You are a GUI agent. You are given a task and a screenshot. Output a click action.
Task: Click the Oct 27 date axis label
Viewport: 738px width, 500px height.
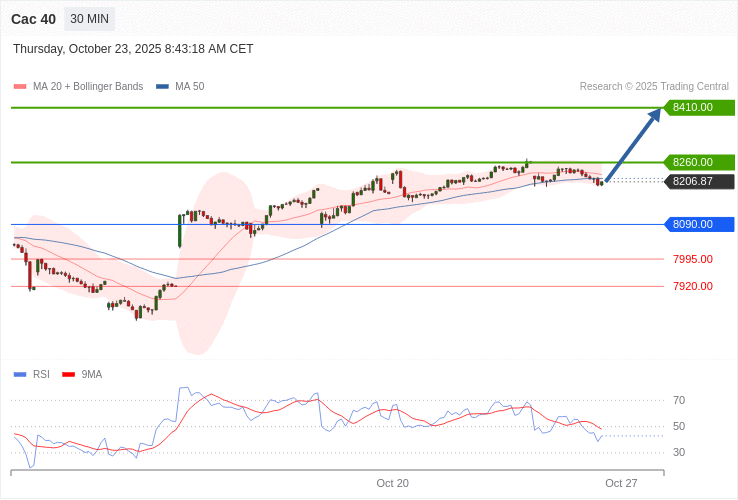click(x=621, y=483)
